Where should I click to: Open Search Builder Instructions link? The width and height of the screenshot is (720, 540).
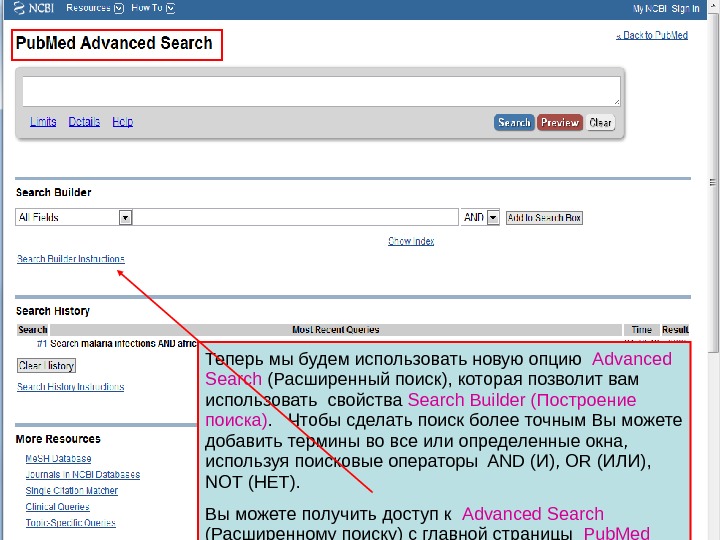(x=71, y=259)
